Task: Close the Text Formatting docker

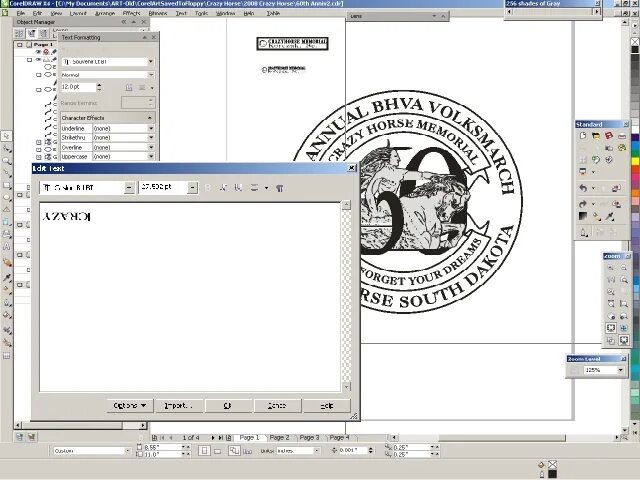Action: tap(154, 37)
